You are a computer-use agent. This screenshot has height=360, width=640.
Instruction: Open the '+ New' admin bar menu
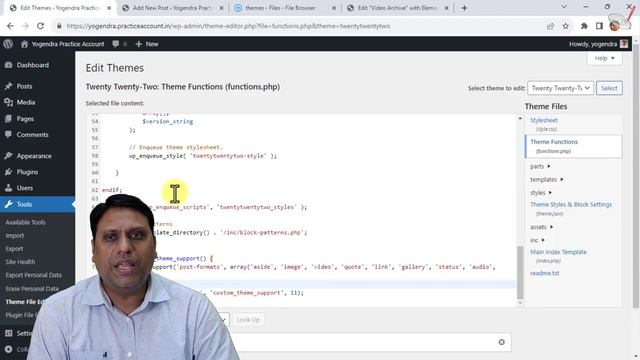click(x=147, y=44)
